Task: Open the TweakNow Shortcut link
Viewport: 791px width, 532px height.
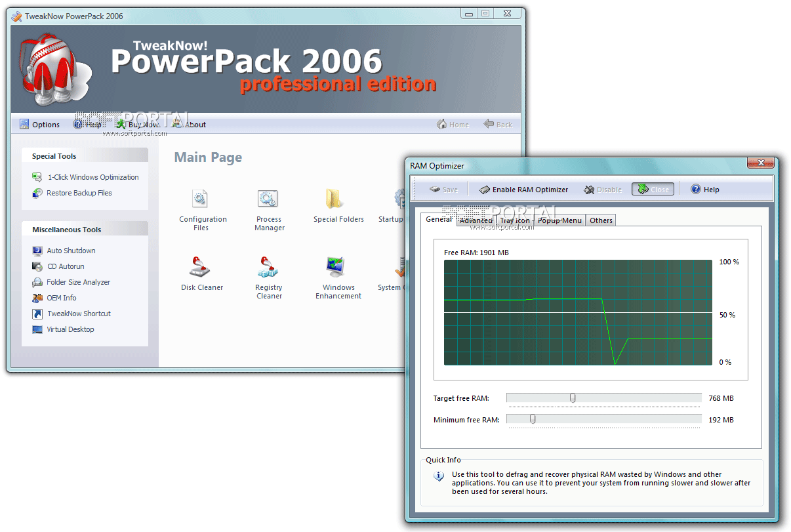Action: click(x=79, y=314)
